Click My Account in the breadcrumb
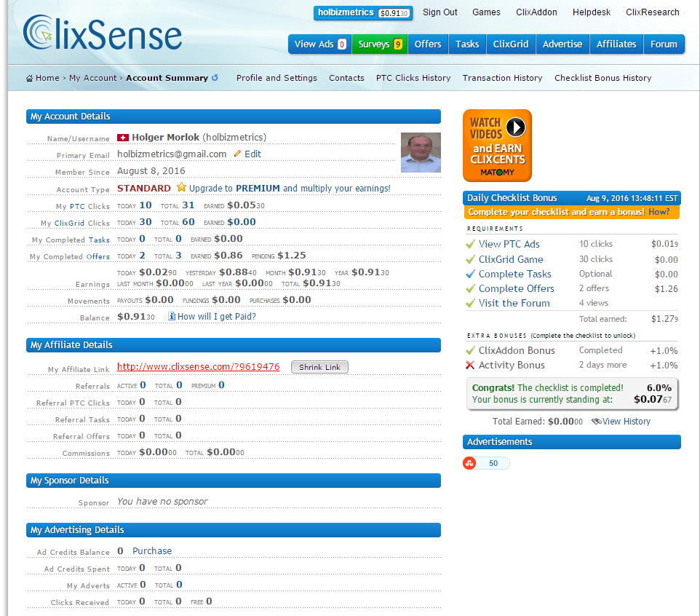 pyautogui.click(x=93, y=78)
